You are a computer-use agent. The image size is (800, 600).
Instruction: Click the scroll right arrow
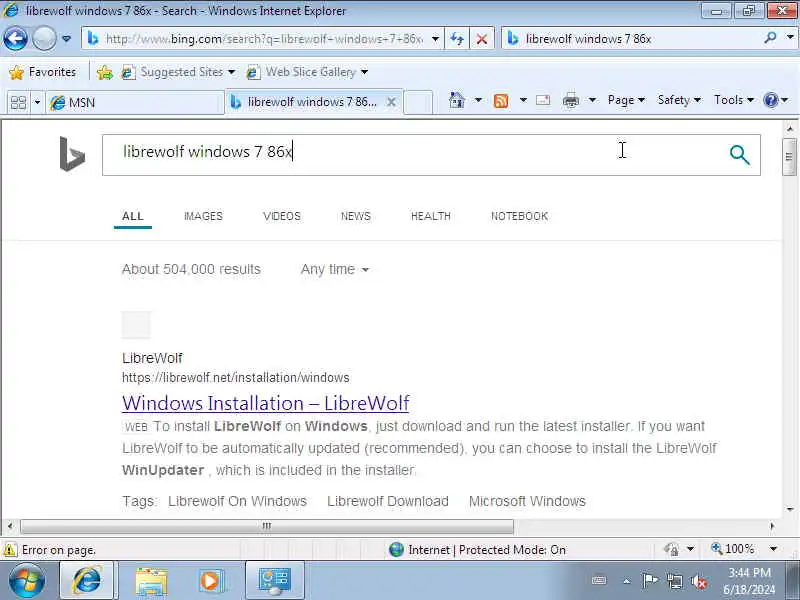tap(772, 526)
